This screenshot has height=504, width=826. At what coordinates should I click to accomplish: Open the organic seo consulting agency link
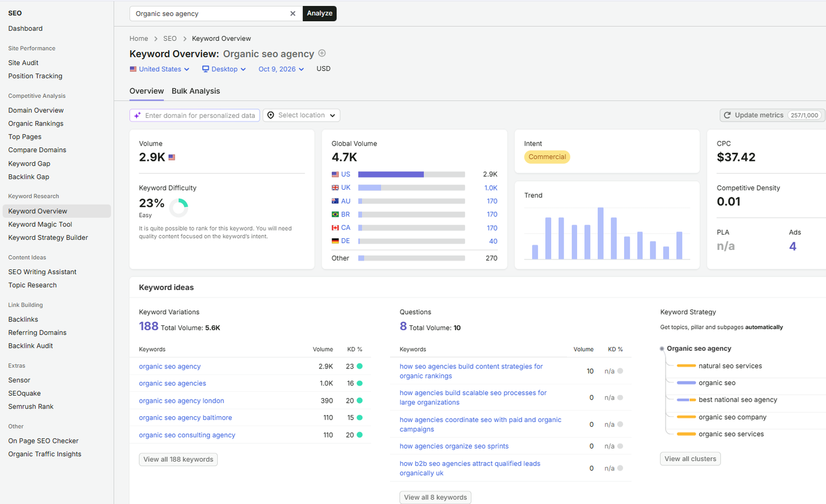point(187,435)
